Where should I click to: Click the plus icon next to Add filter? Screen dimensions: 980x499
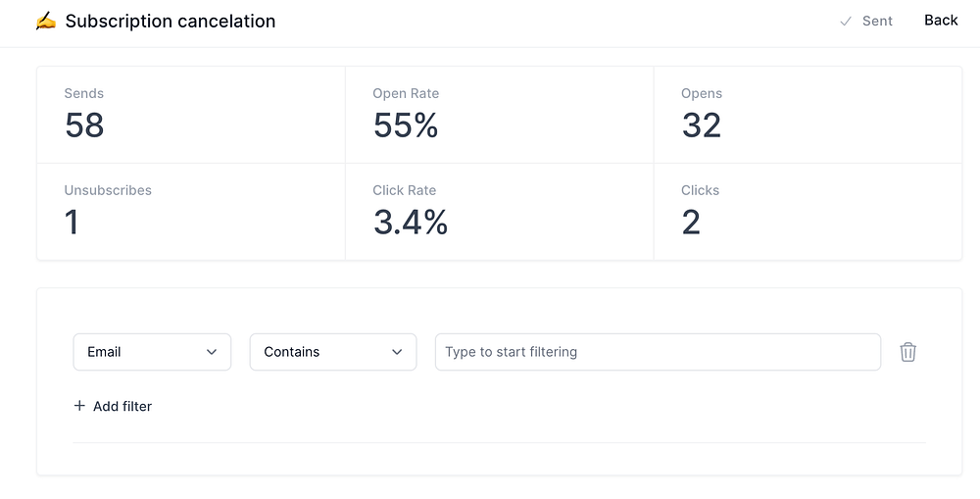[79, 406]
